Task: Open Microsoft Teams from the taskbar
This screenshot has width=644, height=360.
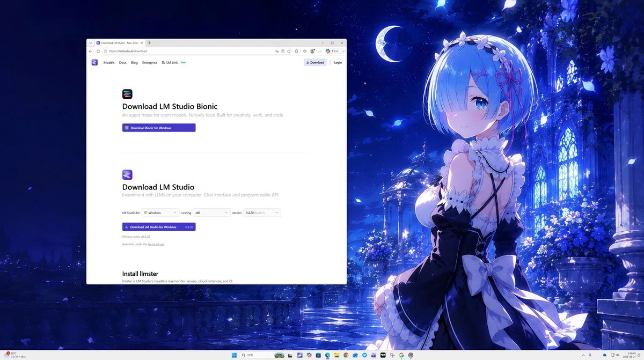Action: pyautogui.click(x=374, y=355)
